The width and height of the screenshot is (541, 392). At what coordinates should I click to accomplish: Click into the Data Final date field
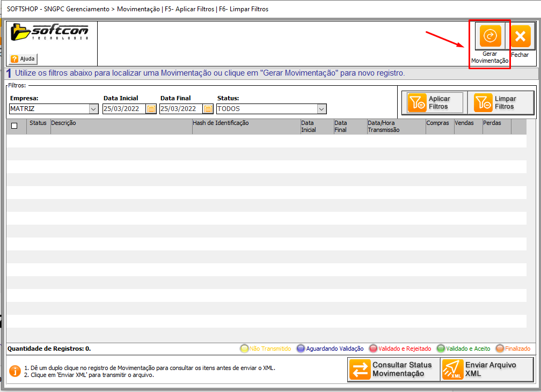[x=180, y=109]
